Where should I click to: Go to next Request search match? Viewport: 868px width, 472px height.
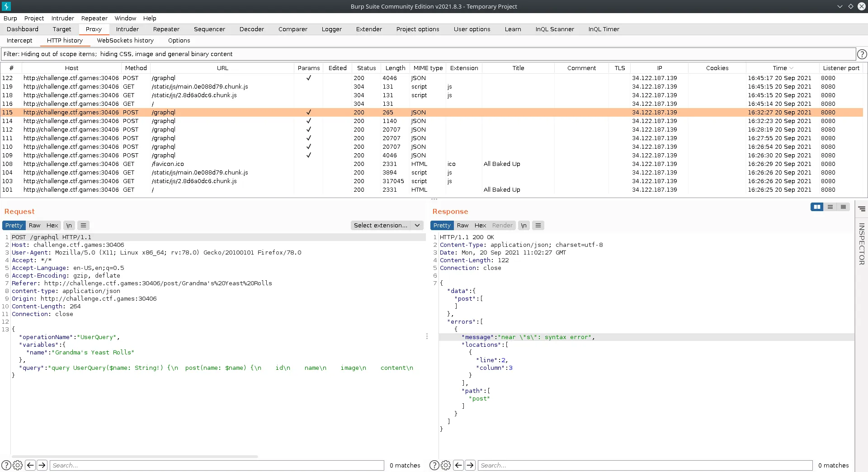coord(42,465)
